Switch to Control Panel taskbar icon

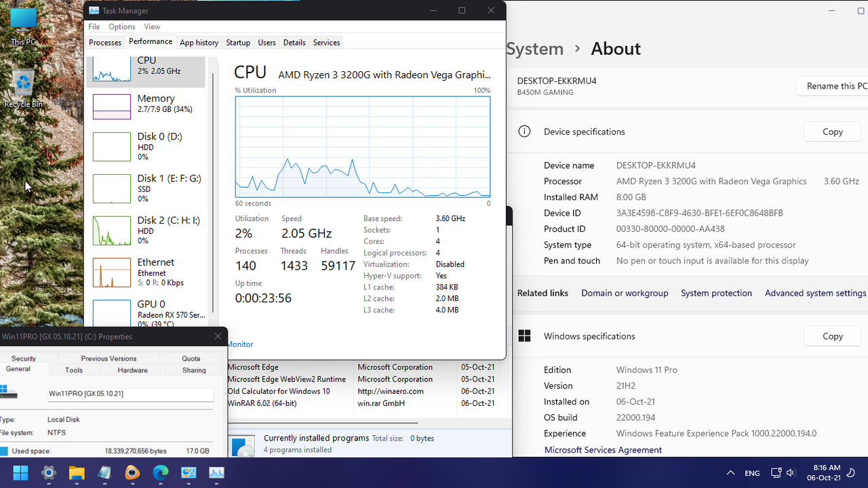[x=189, y=472]
